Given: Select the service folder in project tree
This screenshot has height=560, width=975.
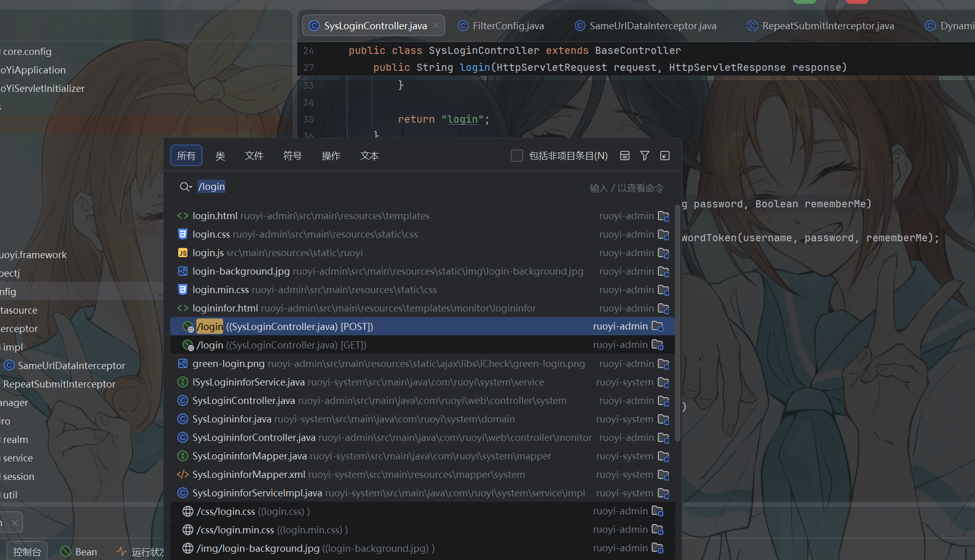Looking at the screenshot, I should coord(17,458).
